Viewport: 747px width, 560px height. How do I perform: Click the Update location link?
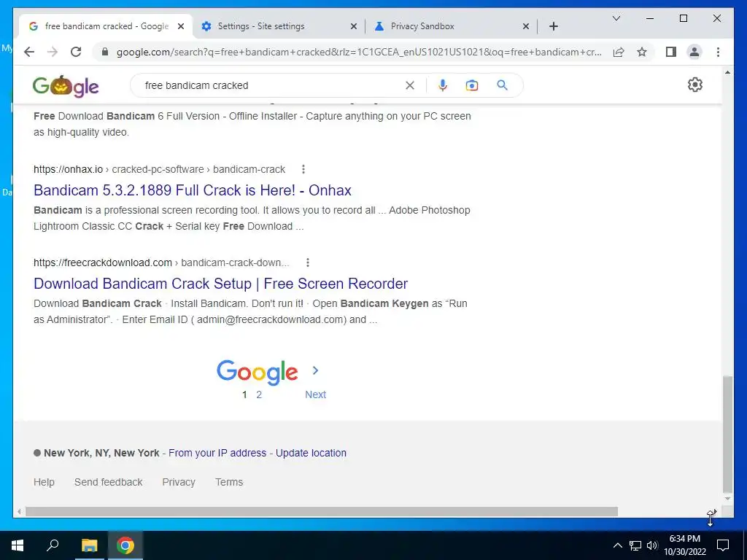point(311,453)
